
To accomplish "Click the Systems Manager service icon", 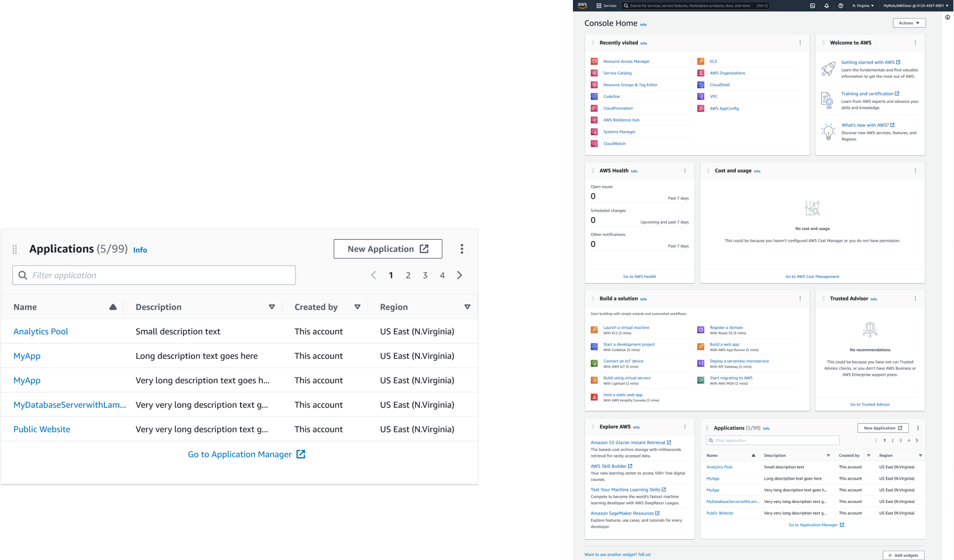I will [594, 132].
